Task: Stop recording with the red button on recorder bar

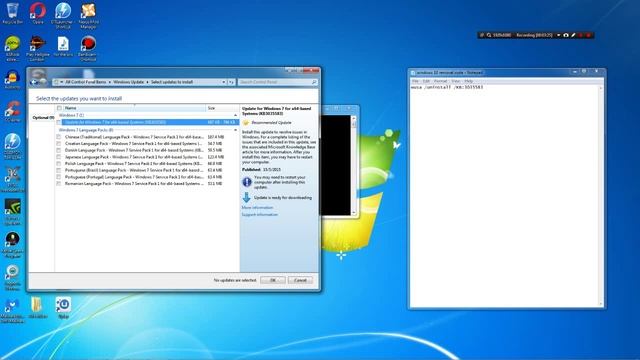Action: pos(589,35)
